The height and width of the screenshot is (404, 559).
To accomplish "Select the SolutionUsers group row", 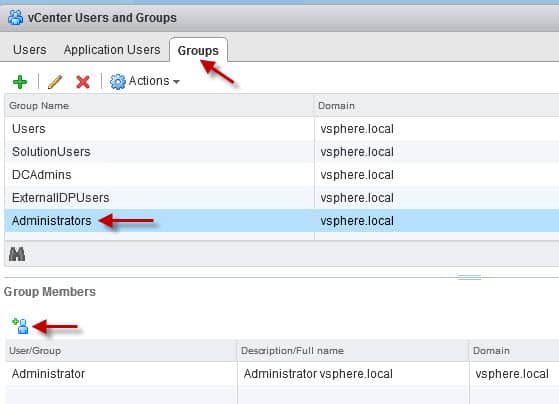I will (282, 152).
